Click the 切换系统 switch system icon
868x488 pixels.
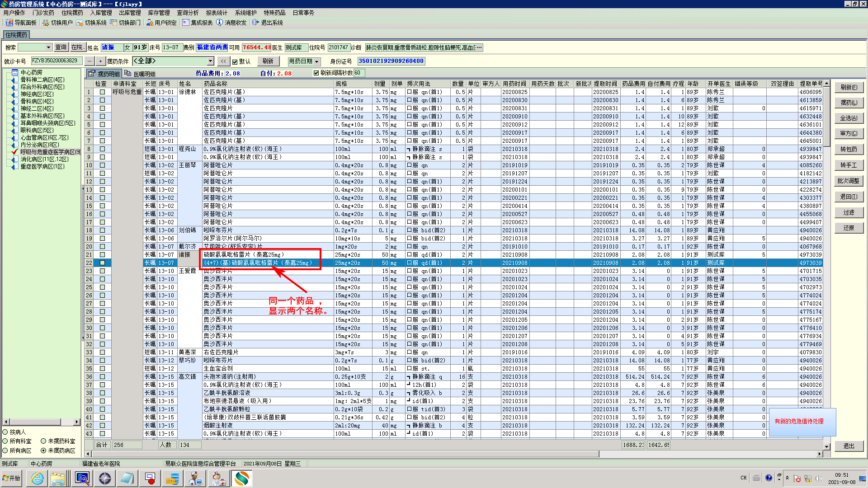tap(80, 23)
